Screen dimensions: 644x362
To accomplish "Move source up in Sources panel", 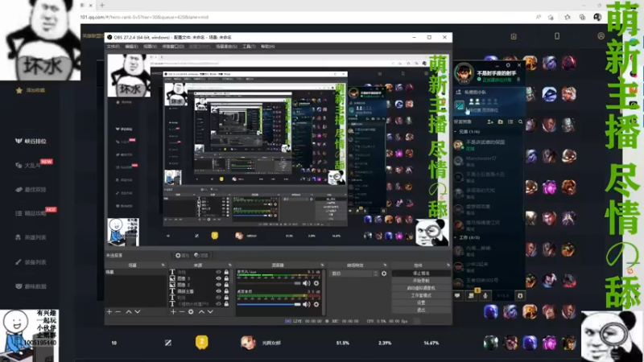I will 201,312.
